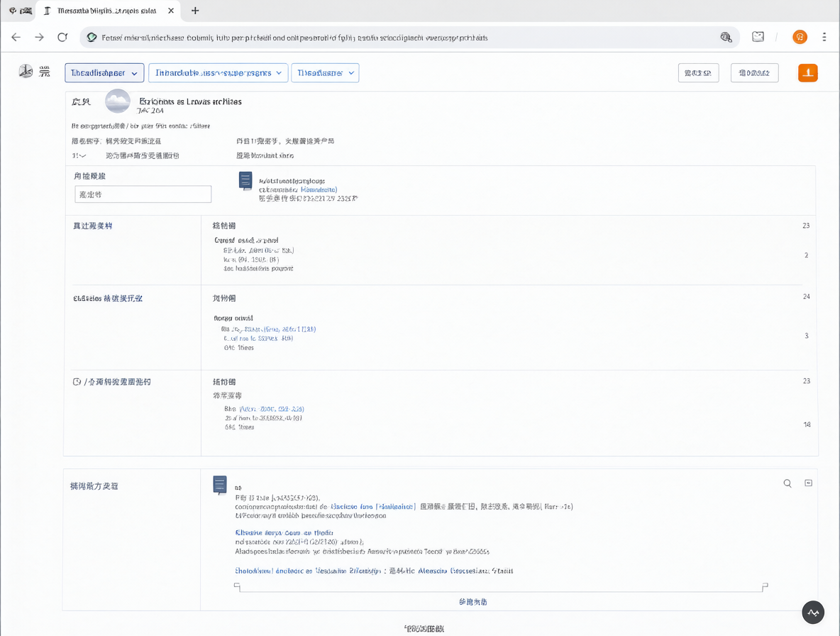Open the blue parenthesized link in the third table row
This screenshot has width=840, height=636.
pos(272,409)
